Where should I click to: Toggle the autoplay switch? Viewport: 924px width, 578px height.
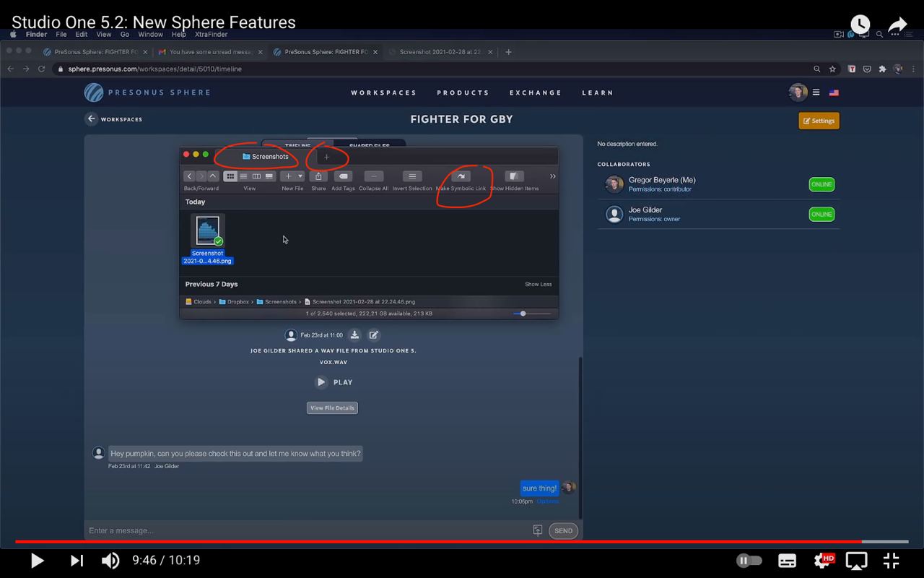point(749,560)
